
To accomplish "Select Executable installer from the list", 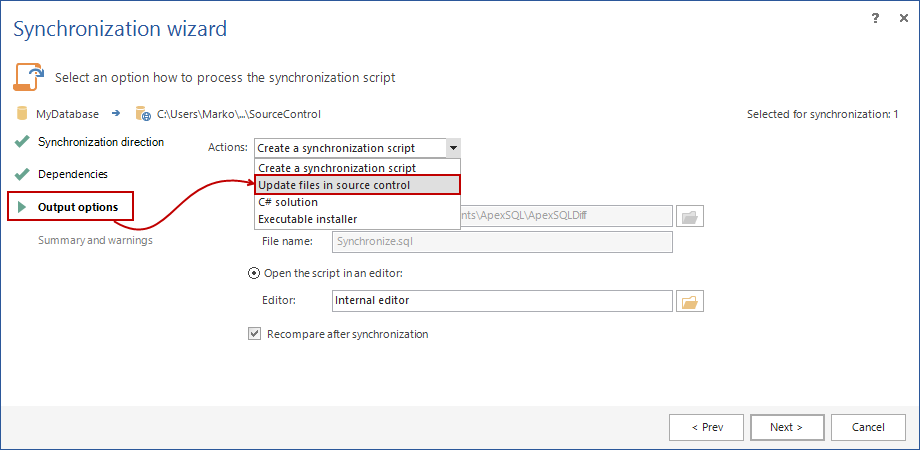I will coord(307,219).
